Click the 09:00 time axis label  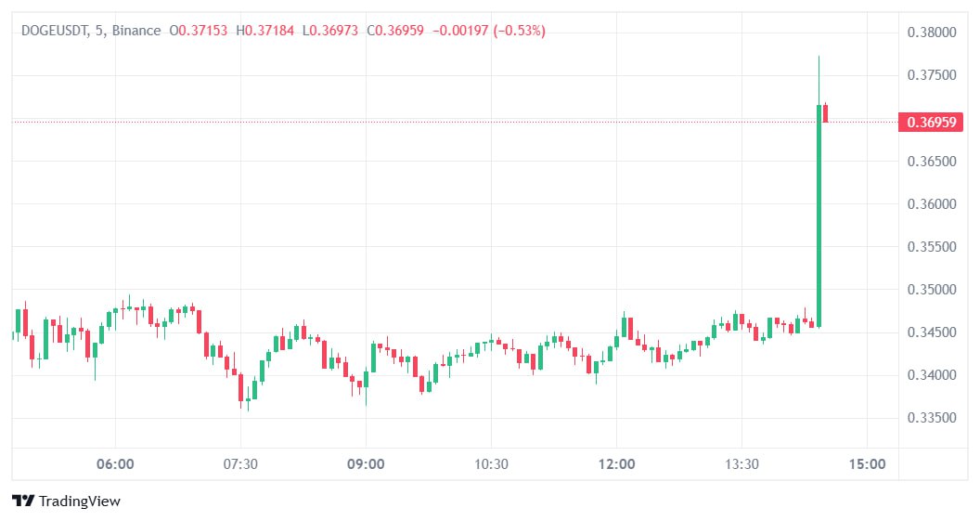point(366,464)
